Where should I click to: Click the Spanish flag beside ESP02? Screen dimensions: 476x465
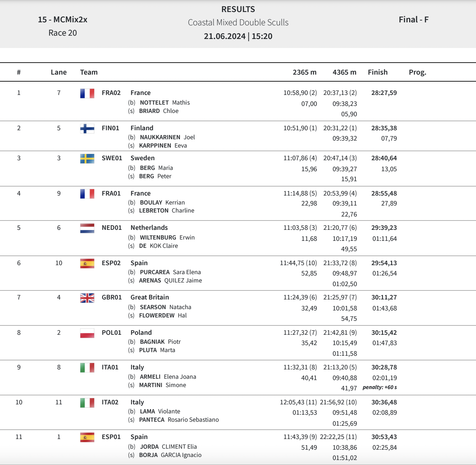coord(87,263)
